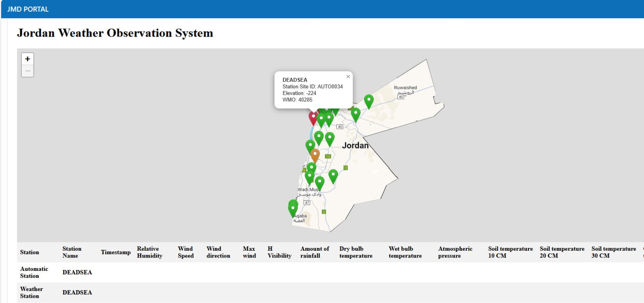Select the orange station marker
This screenshot has height=303, width=644.
[x=315, y=155]
